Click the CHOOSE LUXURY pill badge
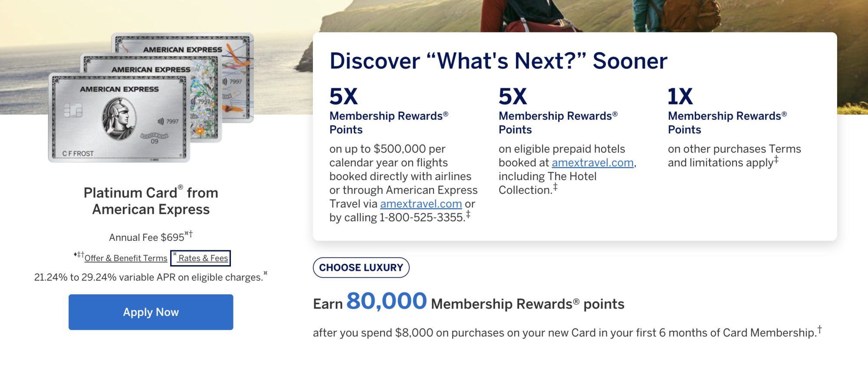The image size is (868, 365). [361, 267]
